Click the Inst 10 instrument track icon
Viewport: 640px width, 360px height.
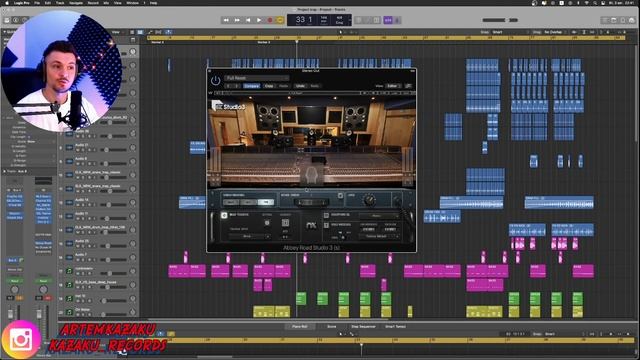[x=69, y=298]
